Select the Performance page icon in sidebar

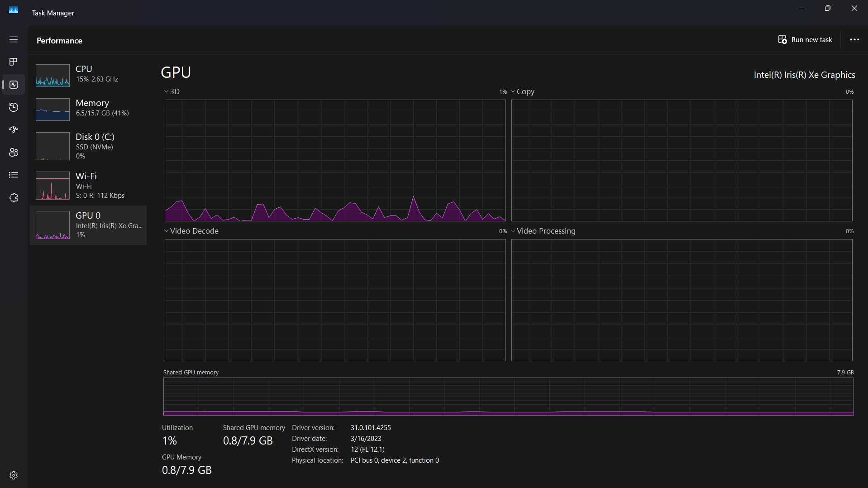[x=14, y=85]
